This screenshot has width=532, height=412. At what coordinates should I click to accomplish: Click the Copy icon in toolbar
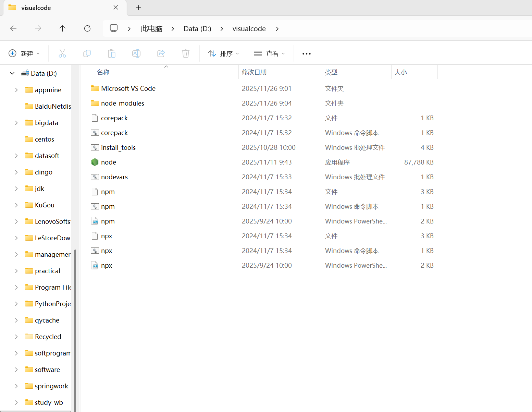pos(87,53)
